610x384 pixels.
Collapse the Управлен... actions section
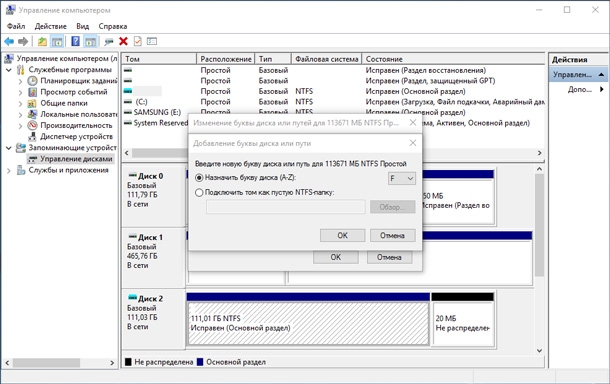601,74
